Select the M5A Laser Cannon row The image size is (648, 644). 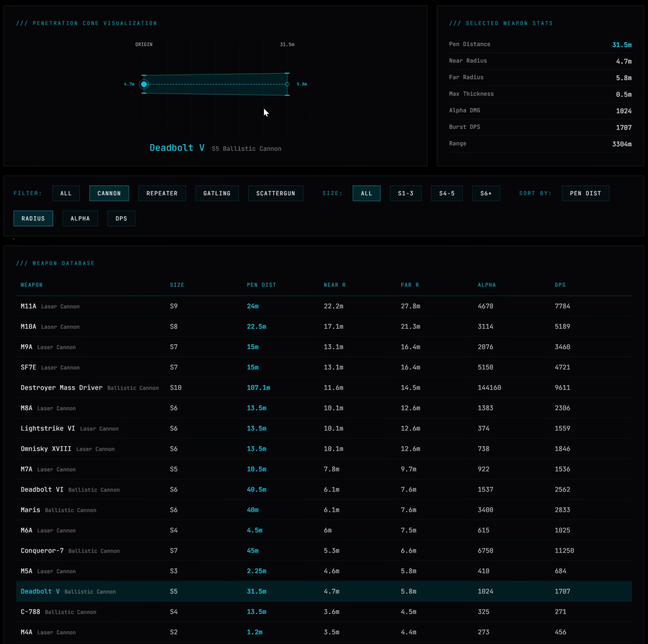324,571
